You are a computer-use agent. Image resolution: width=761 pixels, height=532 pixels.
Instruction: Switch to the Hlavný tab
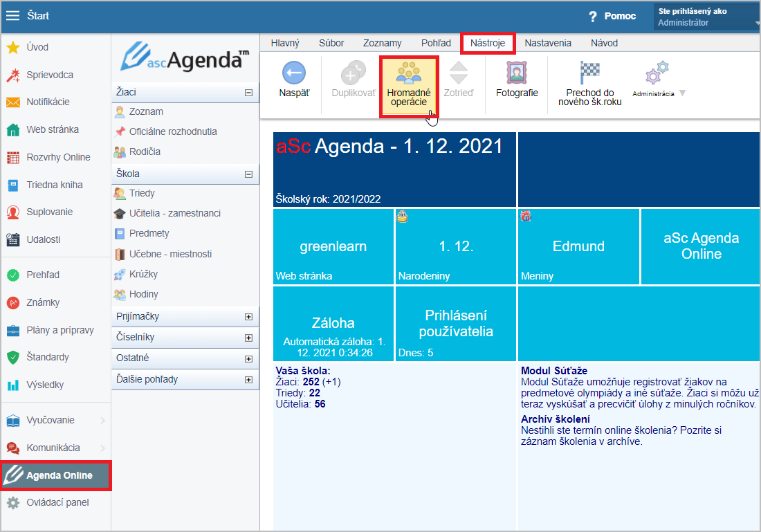pyautogui.click(x=285, y=43)
